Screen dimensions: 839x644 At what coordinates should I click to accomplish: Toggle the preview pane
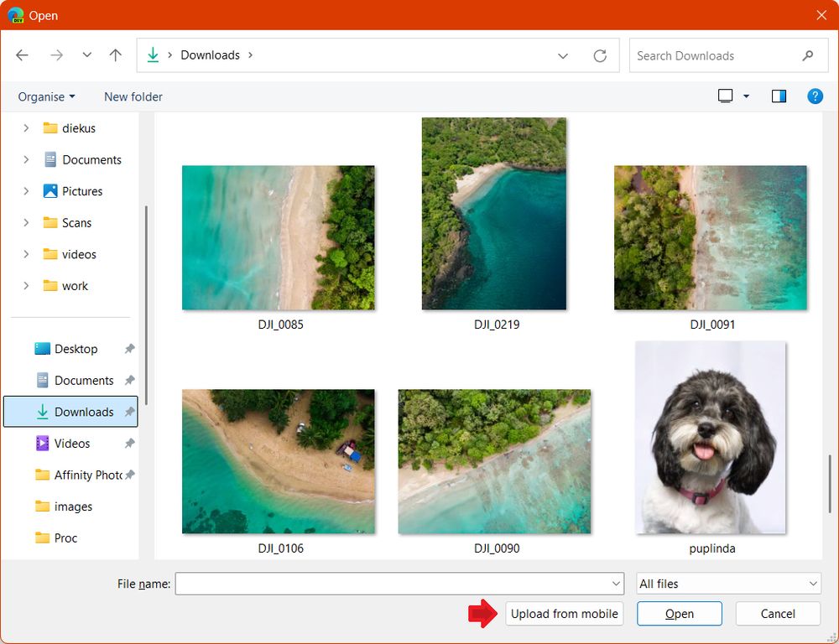point(779,96)
